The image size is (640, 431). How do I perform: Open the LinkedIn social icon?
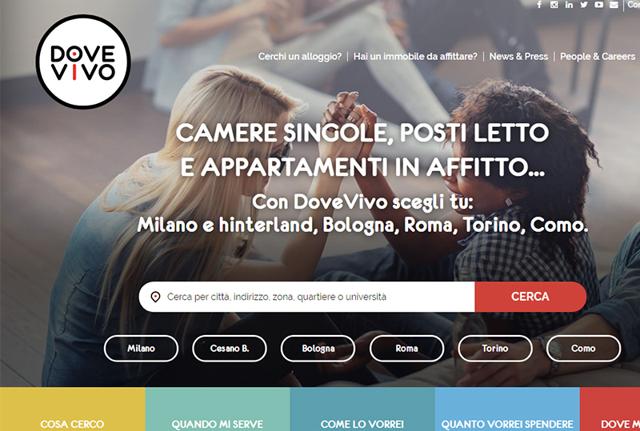(569, 4)
